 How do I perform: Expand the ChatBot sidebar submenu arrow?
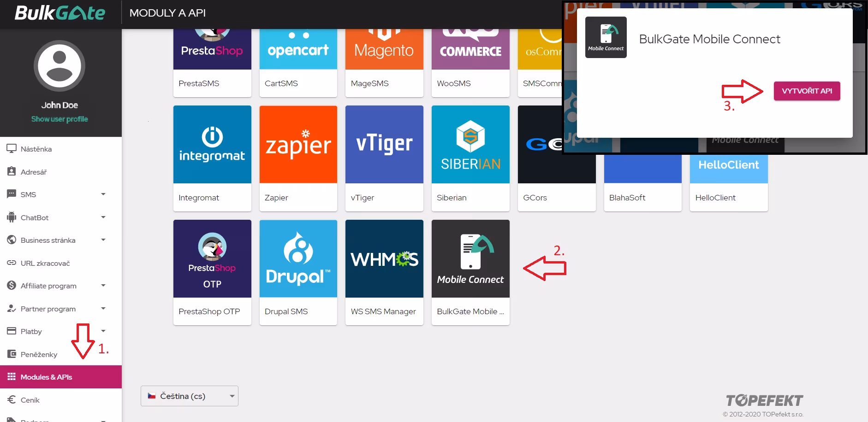coord(103,217)
